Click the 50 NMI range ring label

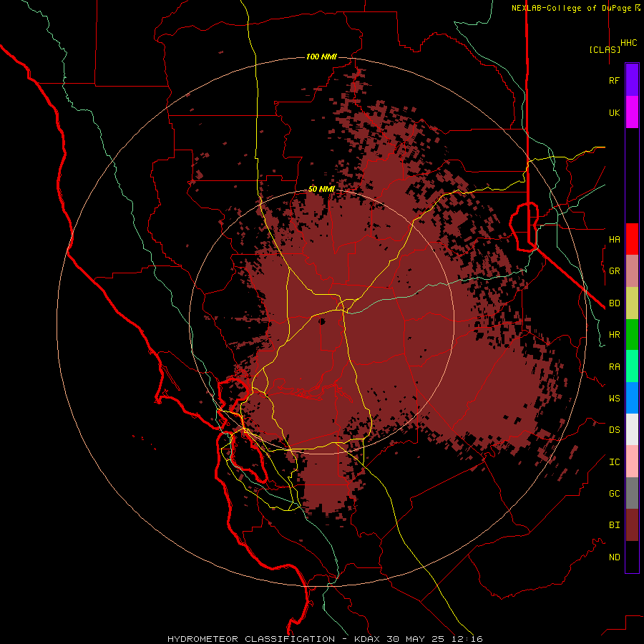coord(321,189)
